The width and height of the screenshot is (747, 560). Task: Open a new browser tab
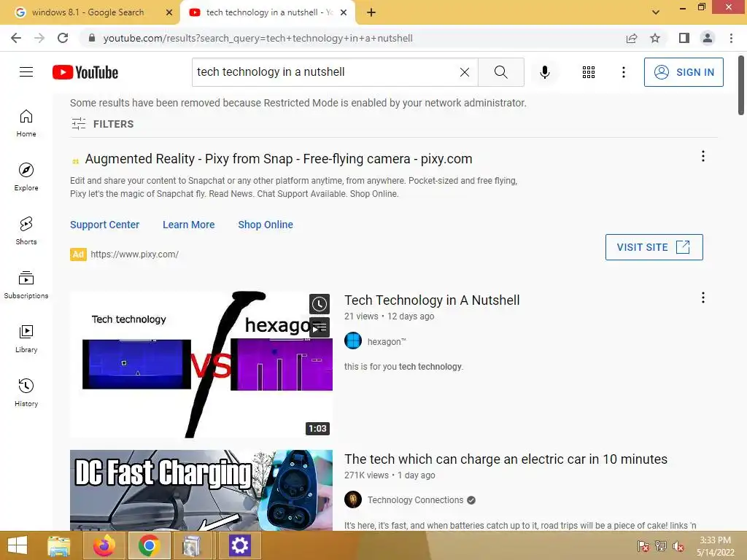tap(371, 12)
